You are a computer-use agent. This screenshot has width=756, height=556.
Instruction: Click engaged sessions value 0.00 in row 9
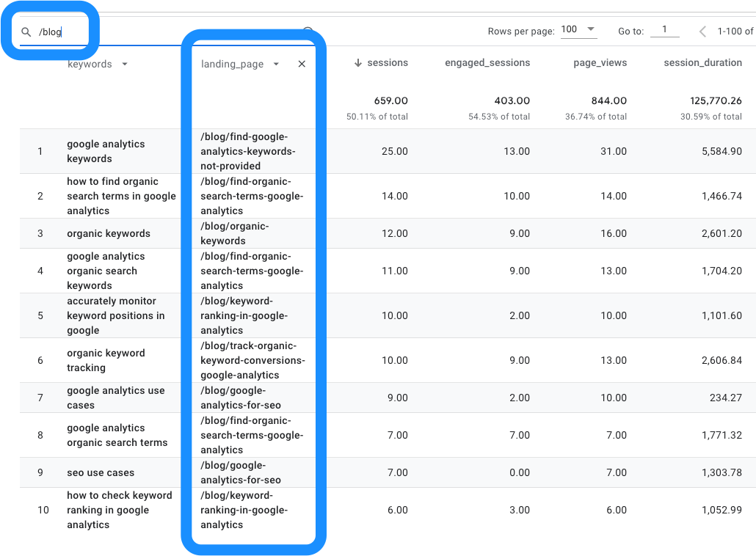coord(519,472)
